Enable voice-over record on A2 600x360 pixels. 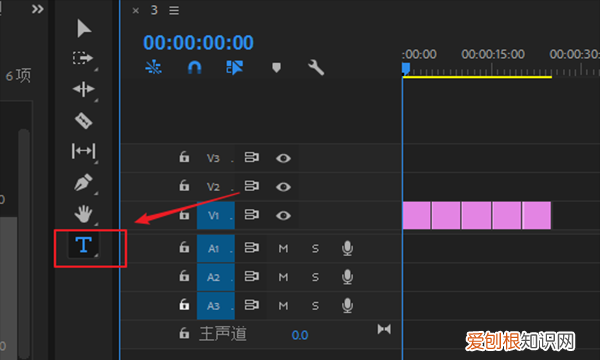(347, 277)
